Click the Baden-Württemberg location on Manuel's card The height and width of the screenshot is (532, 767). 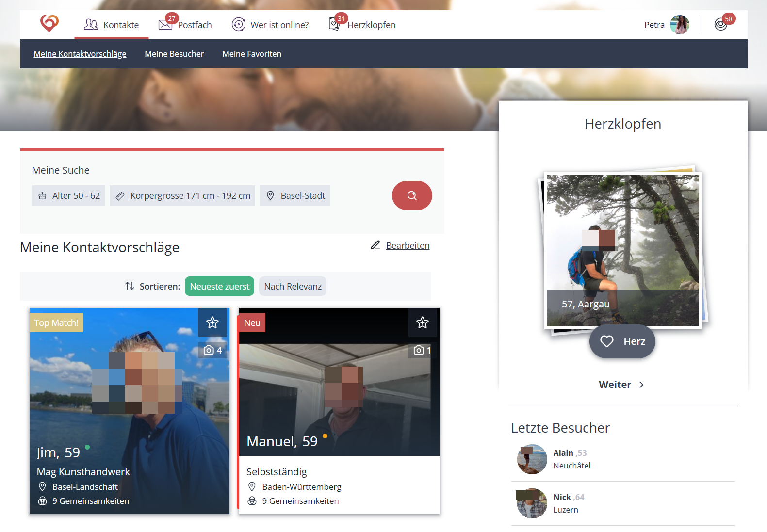point(302,487)
